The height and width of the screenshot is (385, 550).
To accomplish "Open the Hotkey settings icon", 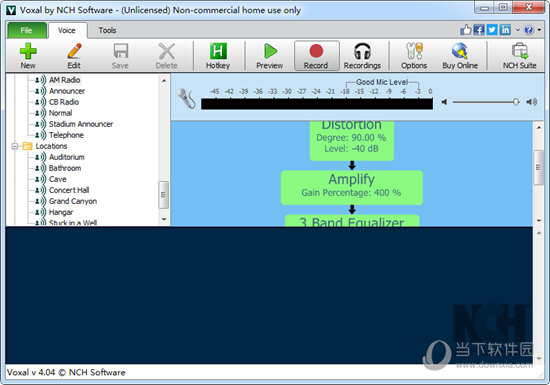I will (218, 56).
